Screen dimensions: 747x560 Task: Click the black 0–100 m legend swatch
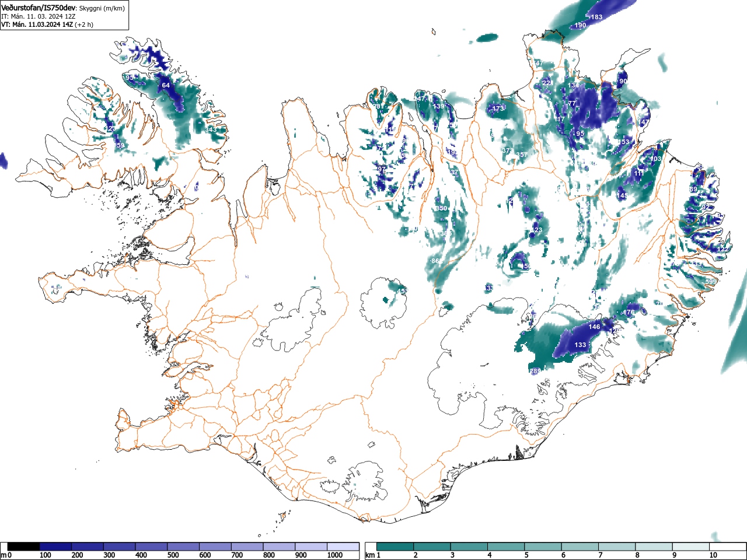24,547
